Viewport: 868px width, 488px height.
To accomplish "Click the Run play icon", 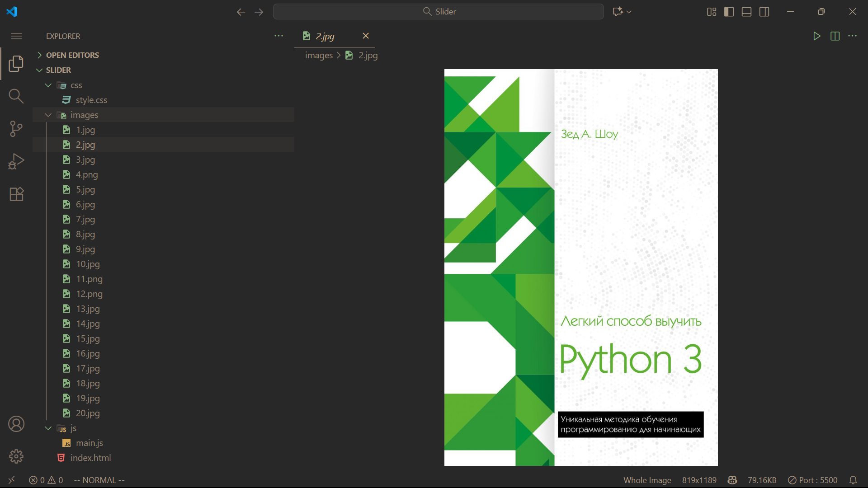I will coord(816,36).
